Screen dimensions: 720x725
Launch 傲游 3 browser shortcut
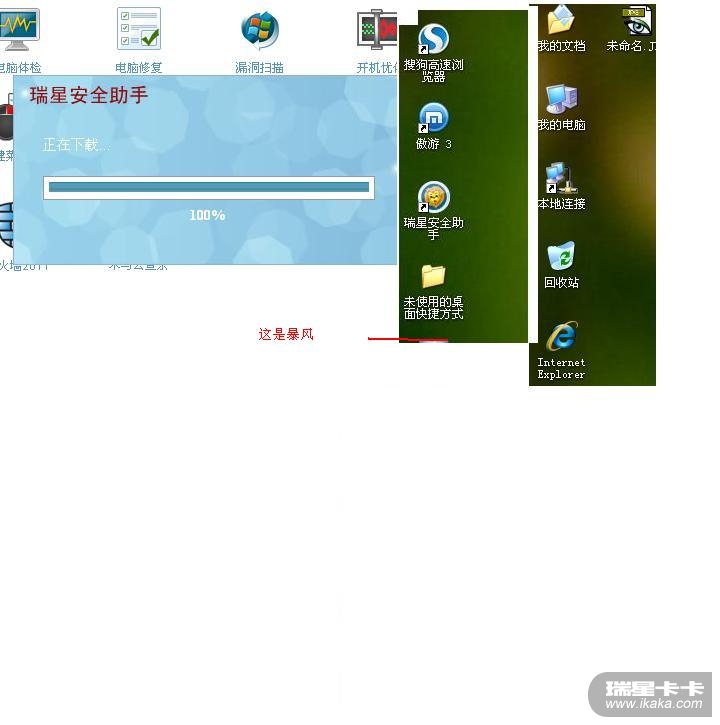(433, 117)
